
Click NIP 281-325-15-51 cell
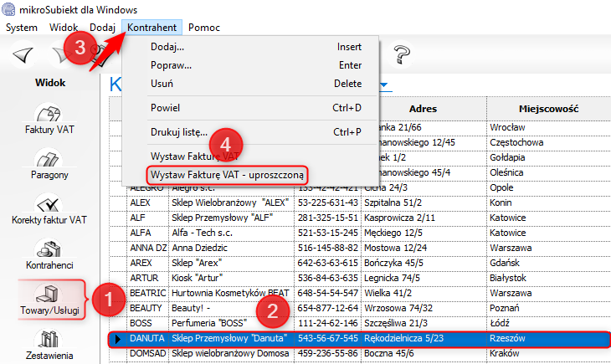[x=328, y=218]
